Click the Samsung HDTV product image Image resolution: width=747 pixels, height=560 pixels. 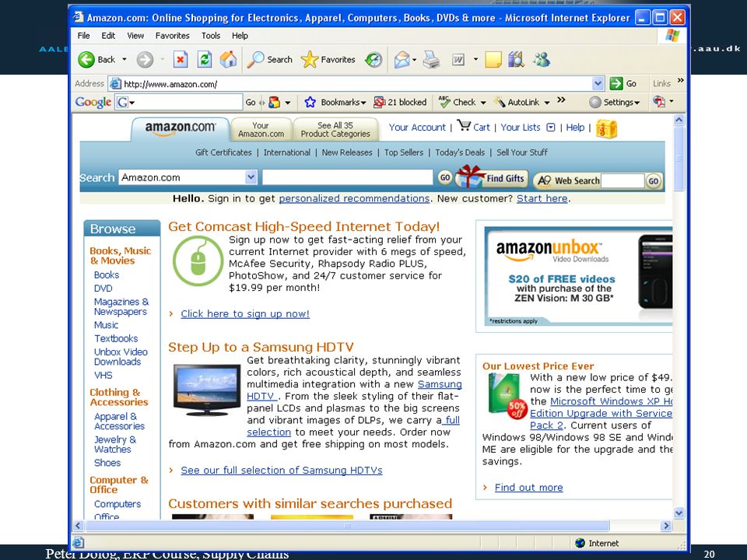[207, 390]
